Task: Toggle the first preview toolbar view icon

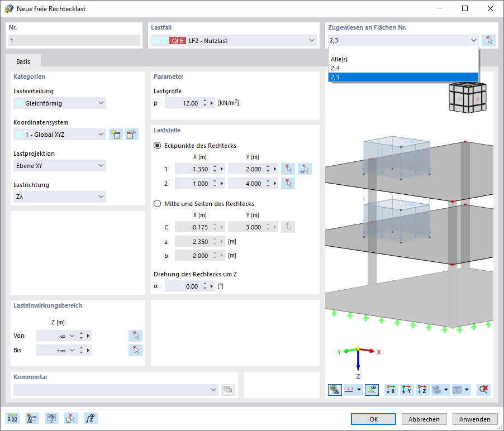Action: pos(335,390)
